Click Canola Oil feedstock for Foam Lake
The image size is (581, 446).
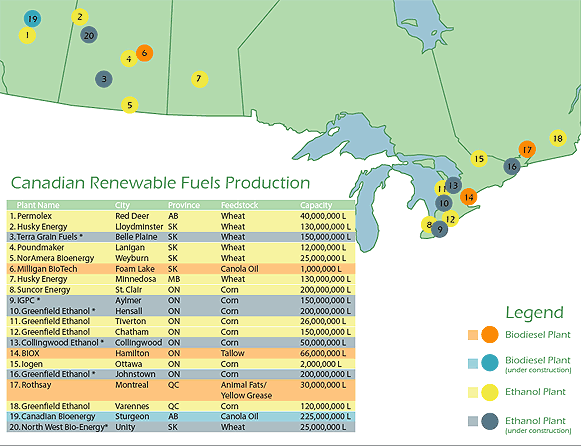coord(239,269)
